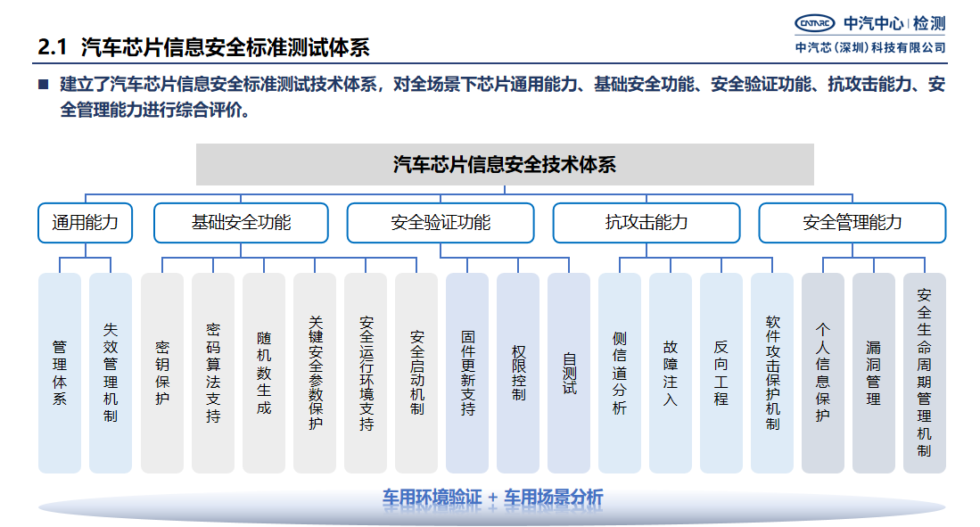The height and width of the screenshot is (527, 980).
Task: Click the 安全管理能力 category box
Action: pos(852,223)
